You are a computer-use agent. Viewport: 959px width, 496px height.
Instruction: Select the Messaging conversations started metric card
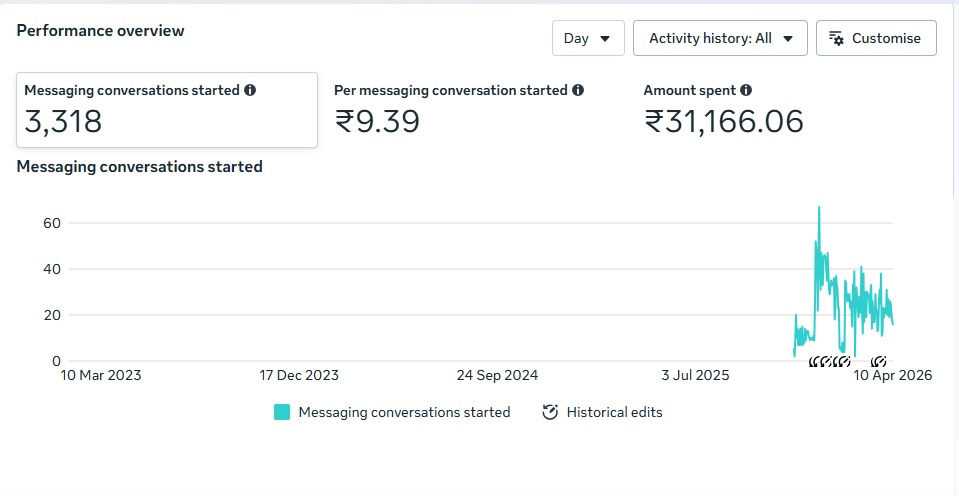coord(167,110)
